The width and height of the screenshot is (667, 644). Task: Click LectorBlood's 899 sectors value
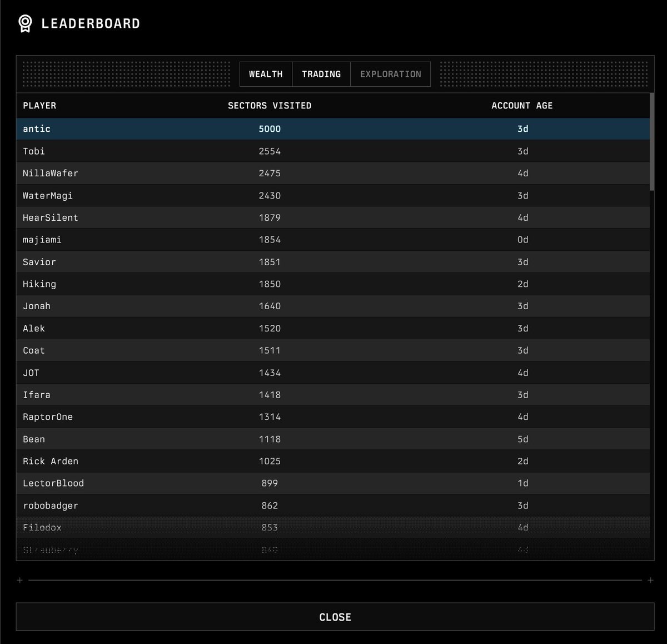coord(270,483)
